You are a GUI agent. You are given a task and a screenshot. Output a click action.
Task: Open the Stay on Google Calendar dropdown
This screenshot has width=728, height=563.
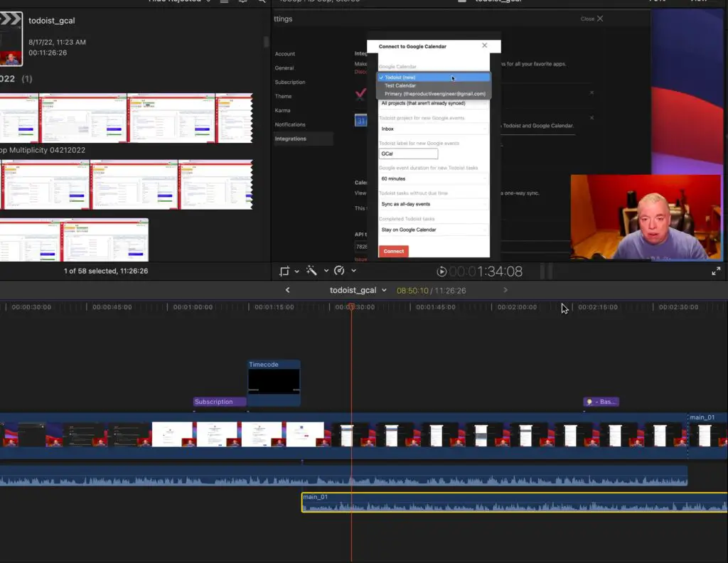(434, 230)
